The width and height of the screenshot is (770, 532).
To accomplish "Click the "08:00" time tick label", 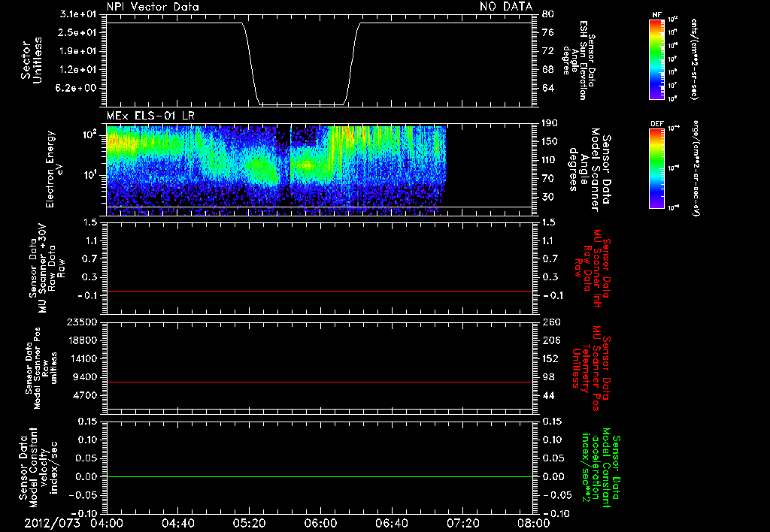I will pyautogui.click(x=534, y=523).
